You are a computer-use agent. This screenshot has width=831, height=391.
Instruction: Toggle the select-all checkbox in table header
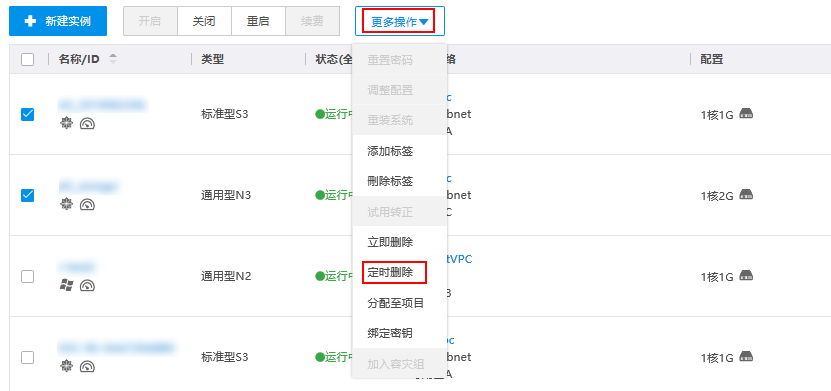(28, 59)
